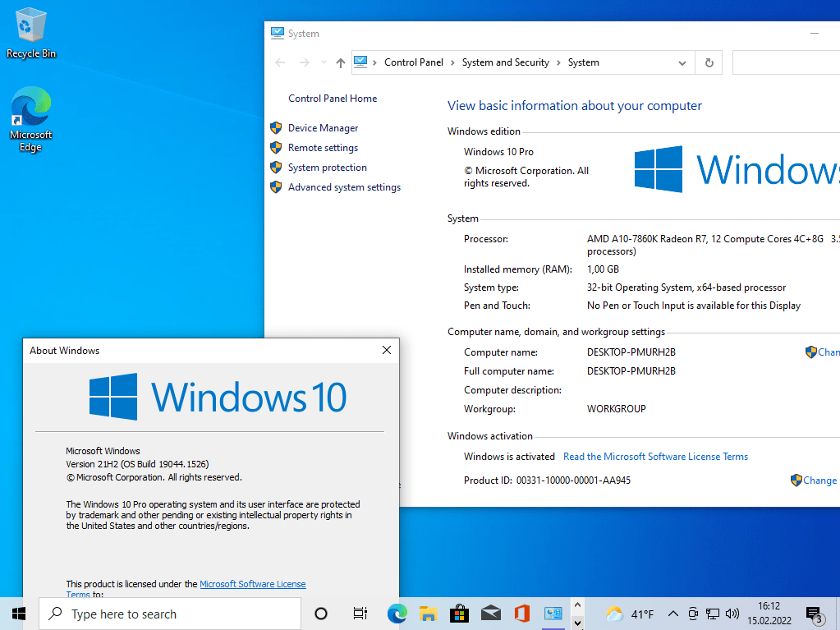Open Advanced system settings link

345,187
